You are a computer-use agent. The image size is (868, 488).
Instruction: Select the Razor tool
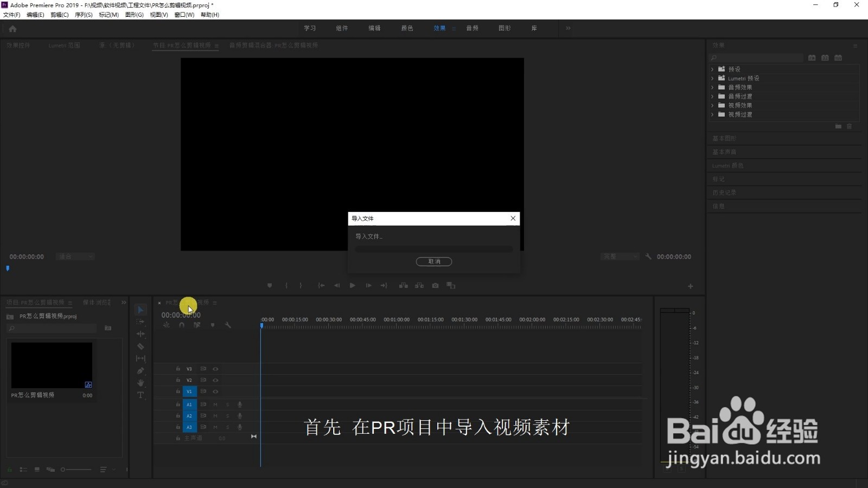(141, 346)
